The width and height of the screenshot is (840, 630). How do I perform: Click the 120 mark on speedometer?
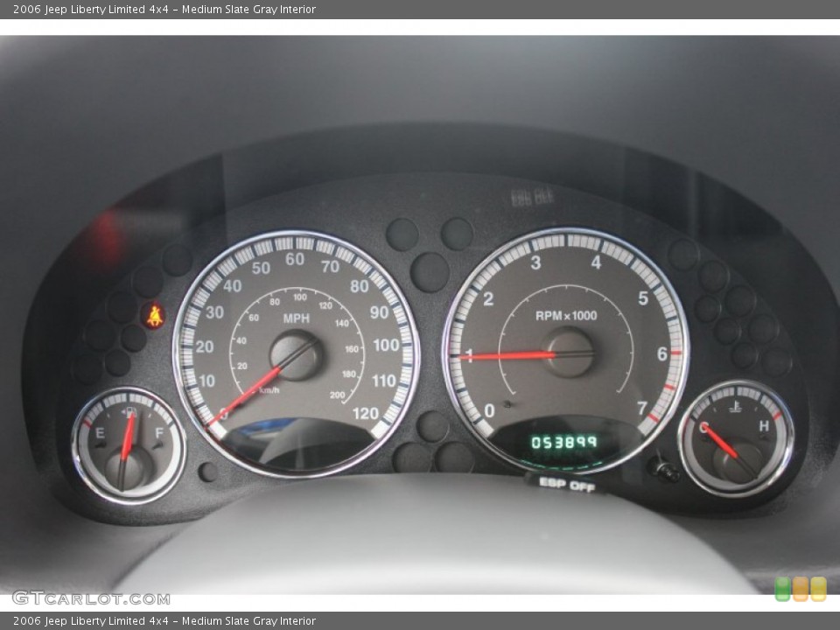tap(366, 414)
